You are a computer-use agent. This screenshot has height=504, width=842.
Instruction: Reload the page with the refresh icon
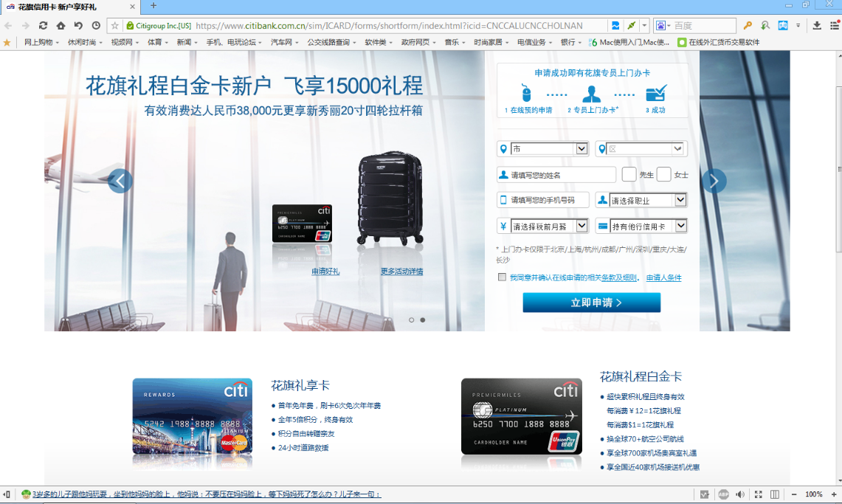(x=43, y=26)
